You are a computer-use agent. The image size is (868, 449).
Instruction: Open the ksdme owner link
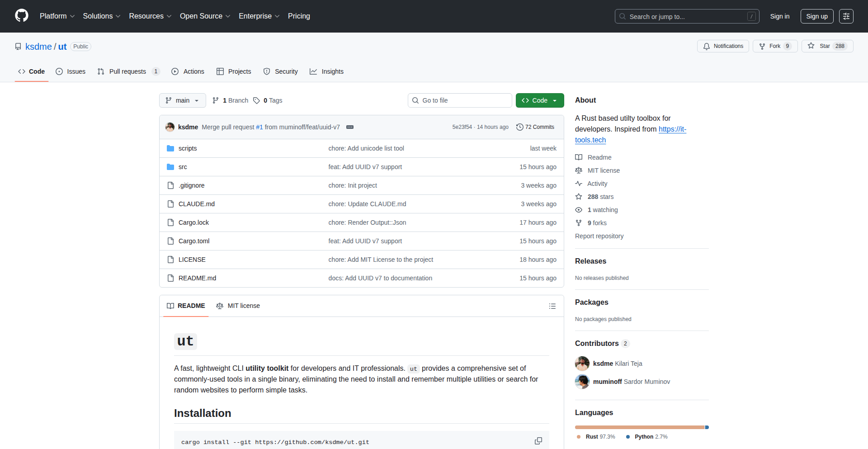pyautogui.click(x=38, y=47)
